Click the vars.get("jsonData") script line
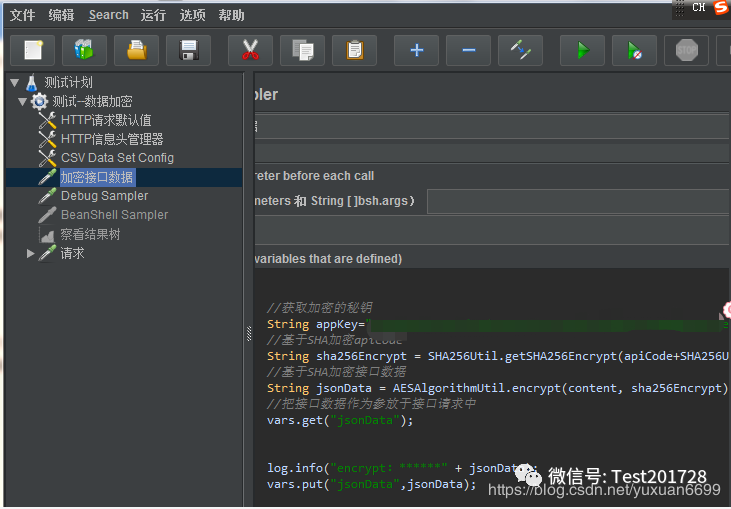The image size is (731, 509). (340, 420)
